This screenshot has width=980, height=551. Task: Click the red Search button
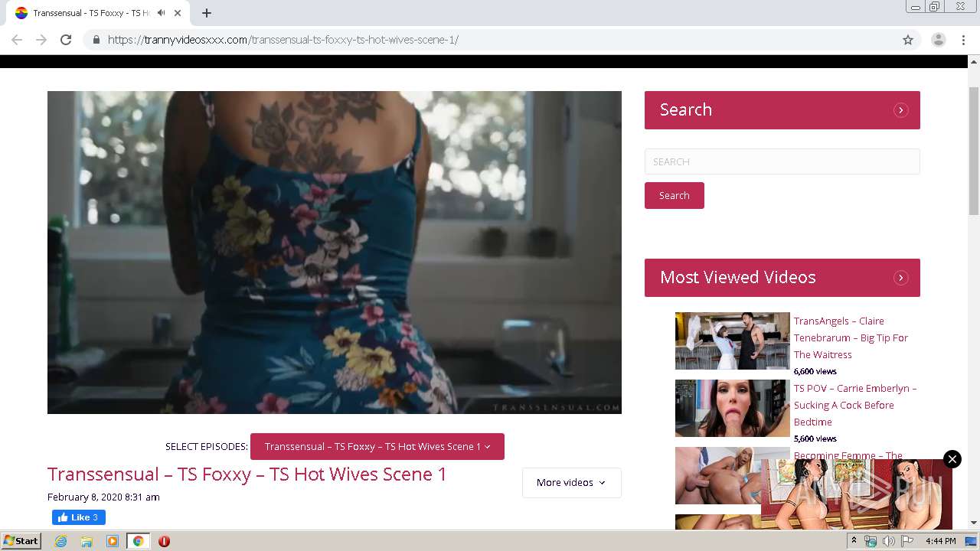click(675, 195)
